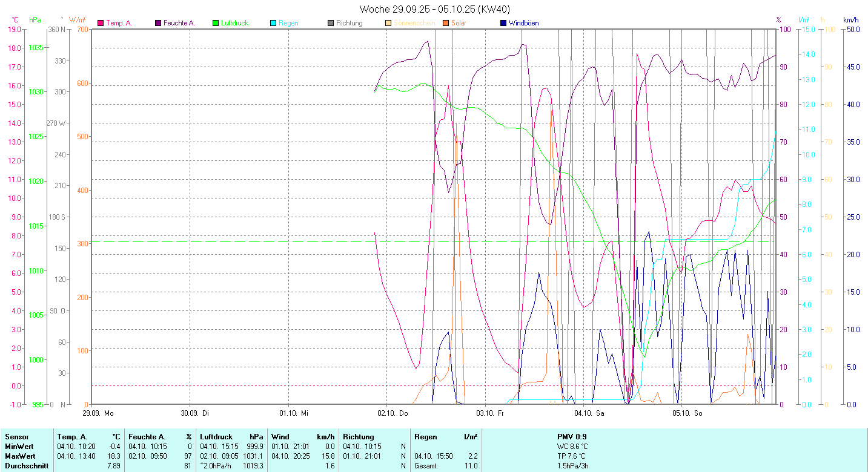
Task: Select the chart title Woche 29.09.25 - 05.10.25
Action: click(x=434, y=9)
